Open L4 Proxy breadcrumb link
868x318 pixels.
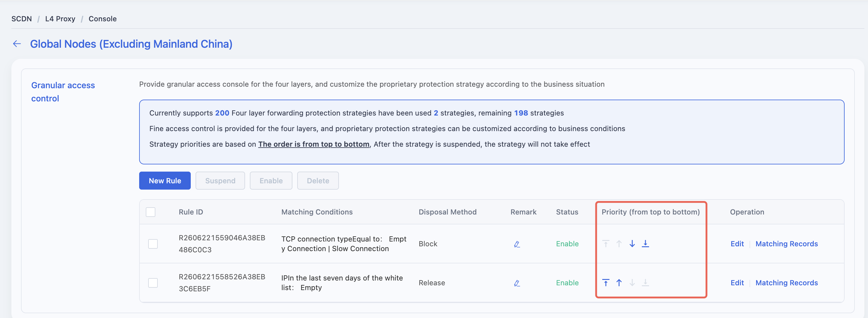[x=60, y=19]
